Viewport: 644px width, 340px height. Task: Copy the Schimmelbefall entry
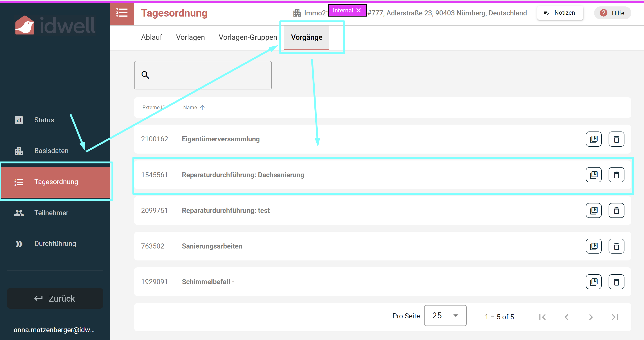point(593,282)
